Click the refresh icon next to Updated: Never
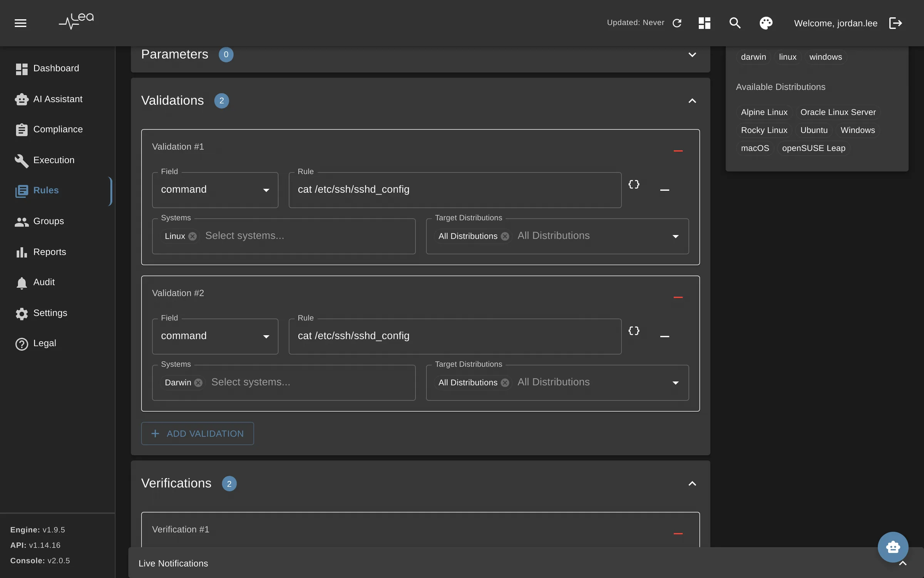 tap(677, 23)
